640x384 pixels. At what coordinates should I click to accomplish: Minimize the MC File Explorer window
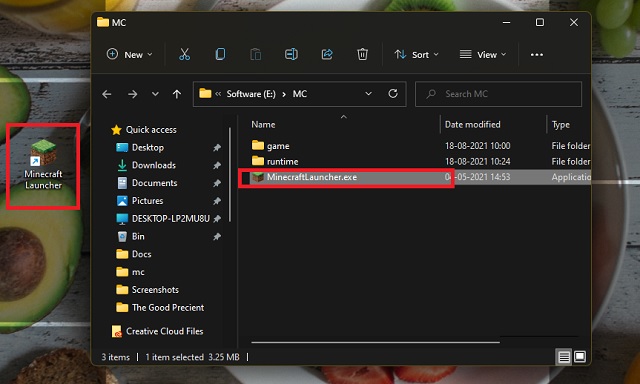(507, 22)
